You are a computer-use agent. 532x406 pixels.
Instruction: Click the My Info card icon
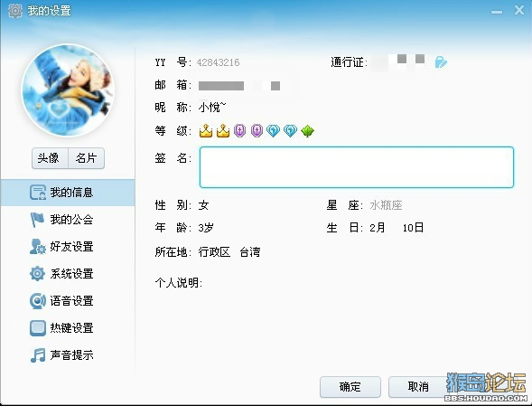(x=38, y=193)
